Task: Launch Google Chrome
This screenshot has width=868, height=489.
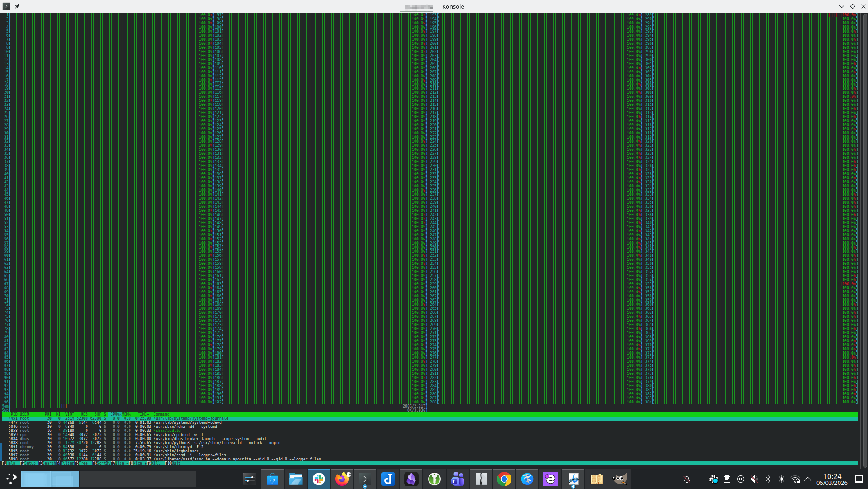Action: coord(504,479)
